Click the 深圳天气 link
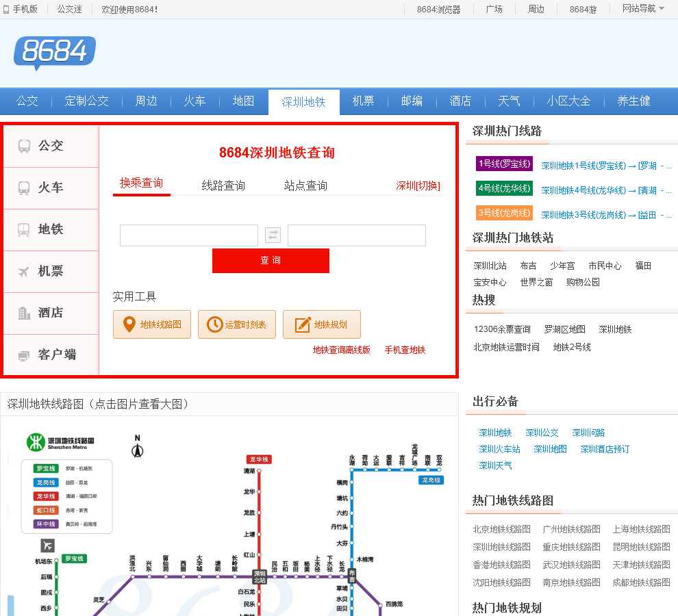Viewport: 678px width, 616px height. tap(495, 465)
